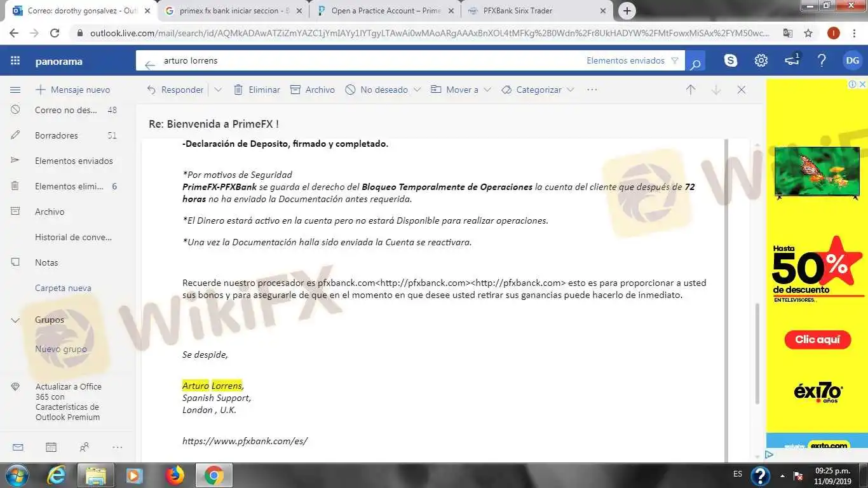Open the Chrome three-dot menu
The image size is (868, 488).
(x=855, y=33)
